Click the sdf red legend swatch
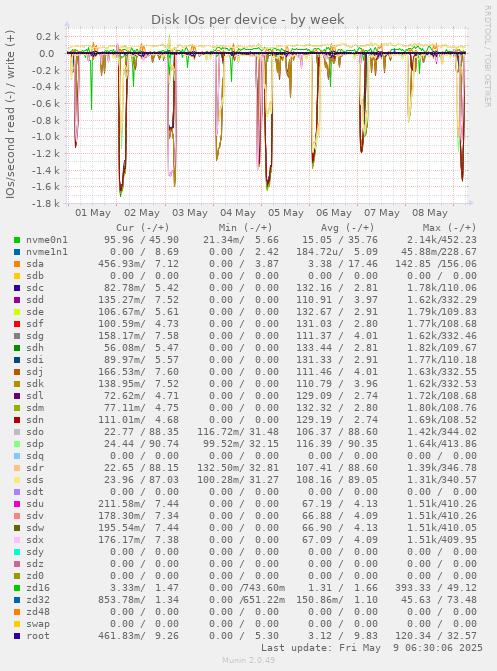Image resolution: width=497 pixels, height=671 pixels. coord(17,324)
